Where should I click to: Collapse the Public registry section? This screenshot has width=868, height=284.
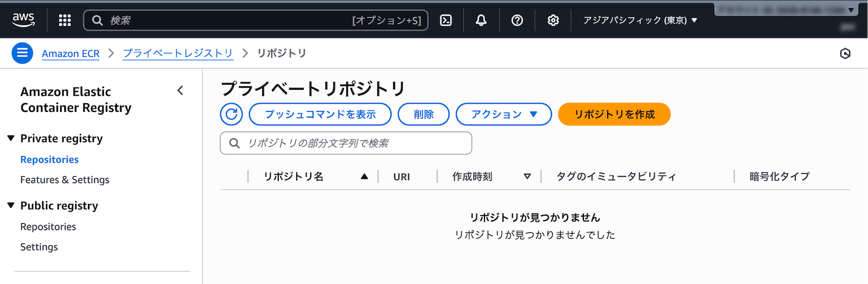pos(11,206)
